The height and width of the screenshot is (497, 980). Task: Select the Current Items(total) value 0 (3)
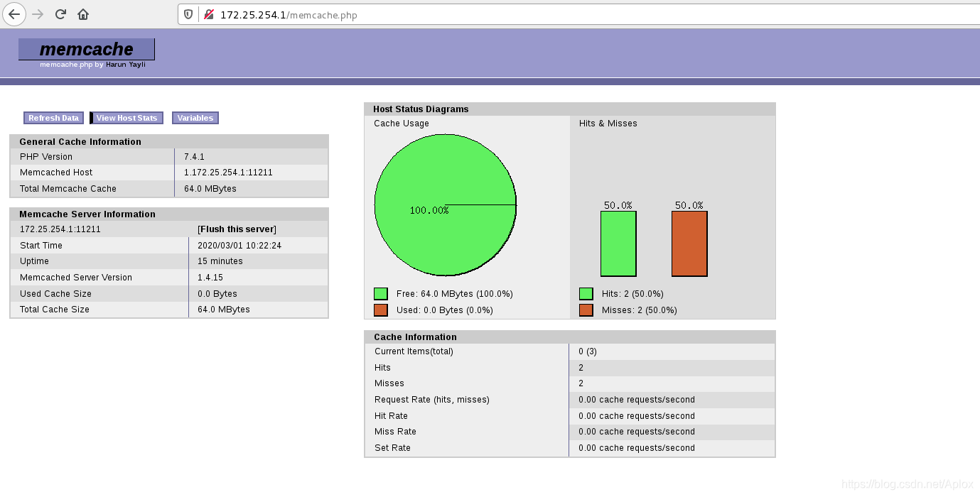click(x=588, y=351)
